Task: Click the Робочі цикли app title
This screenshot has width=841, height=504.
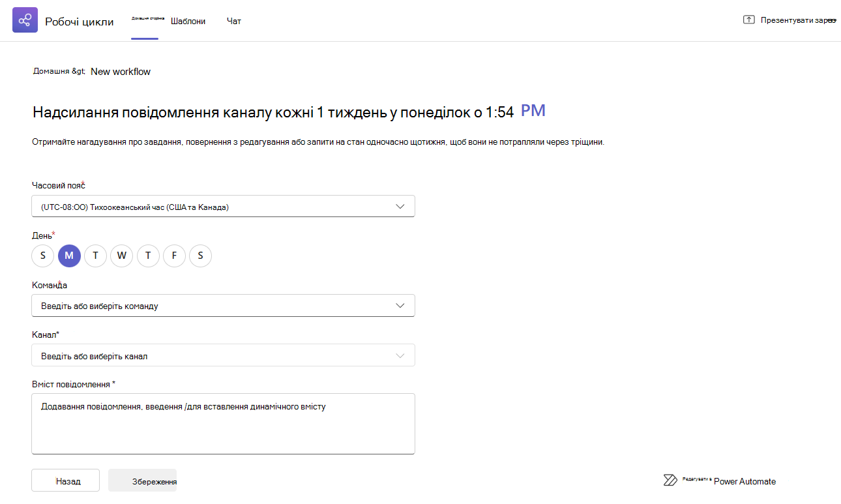Action: pyautogui.click(x=80, y=22)
